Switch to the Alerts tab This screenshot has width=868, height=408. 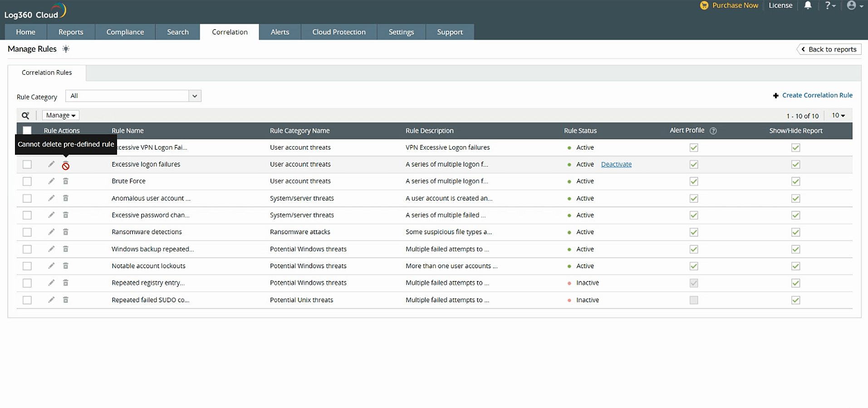click(x=280, y=32)
